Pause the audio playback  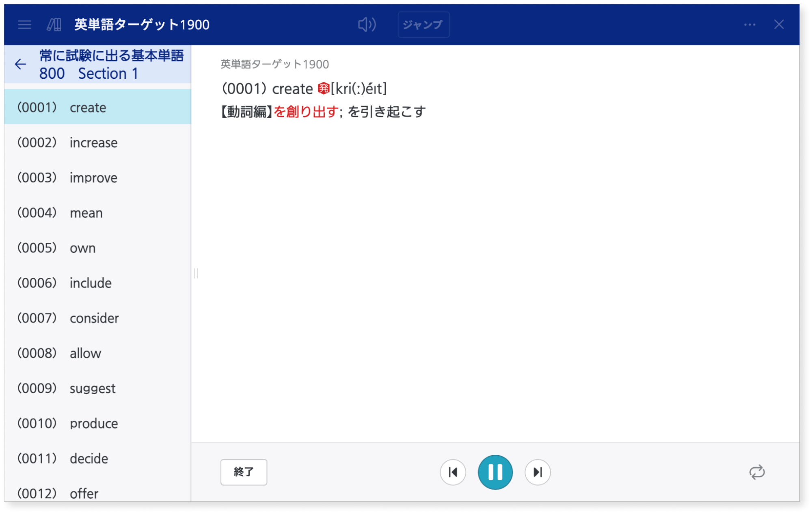[495, 472]
